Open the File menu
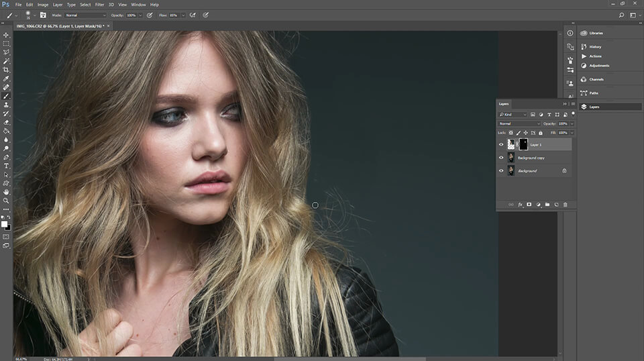The height and width of the screenshot is (361, 644). coord(19,5)
